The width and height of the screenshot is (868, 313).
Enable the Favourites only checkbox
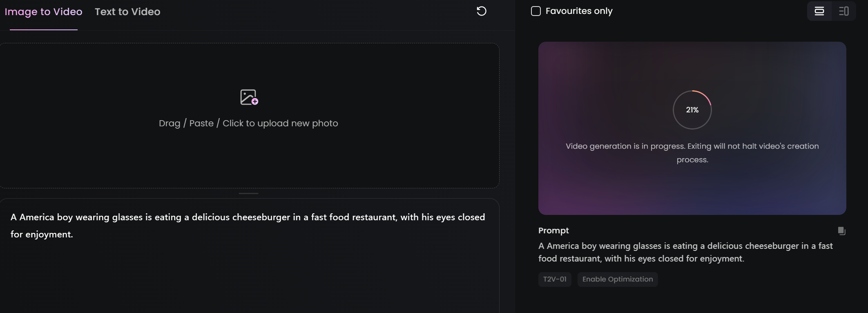536,11
